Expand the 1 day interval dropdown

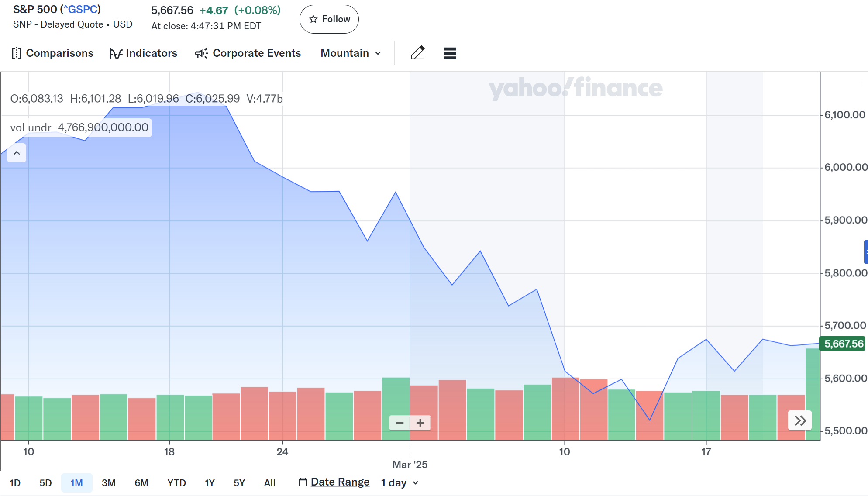(400, 483)
